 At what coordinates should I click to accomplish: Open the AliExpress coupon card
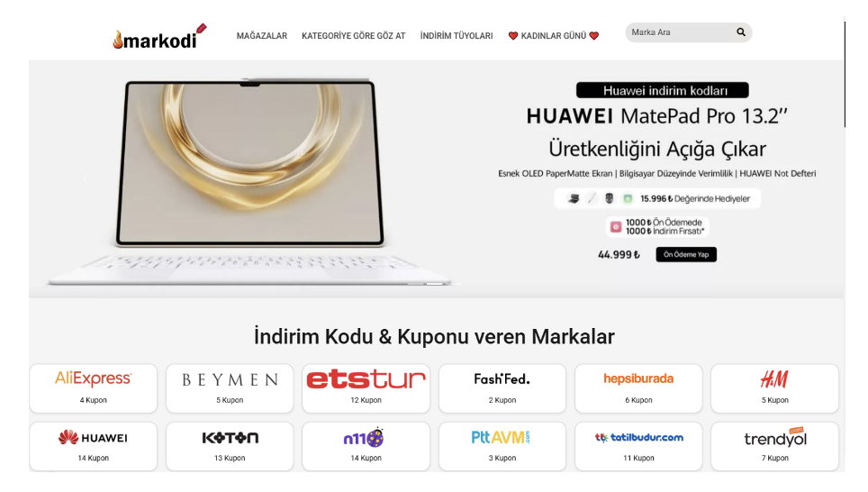(x=93, y=388)
